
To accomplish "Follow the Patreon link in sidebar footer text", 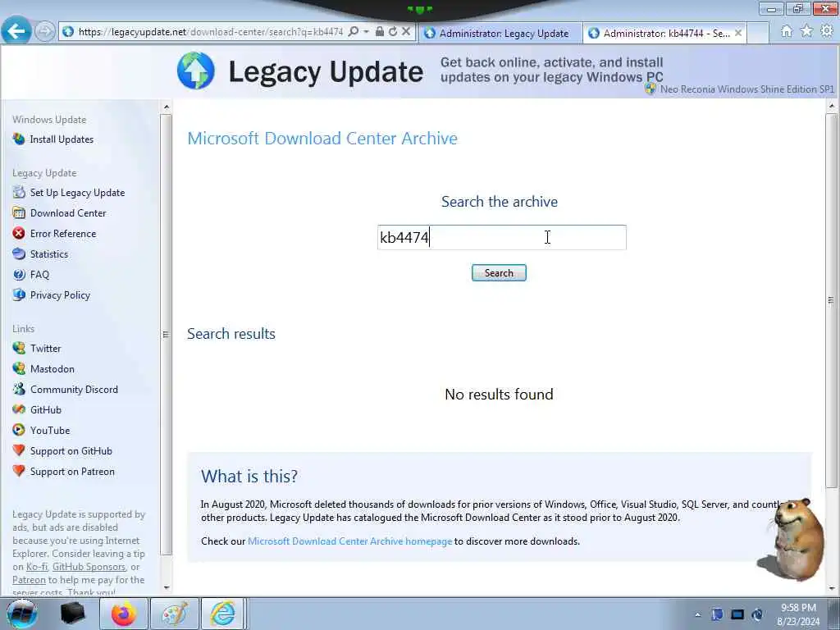I will [x=29, y=580].
